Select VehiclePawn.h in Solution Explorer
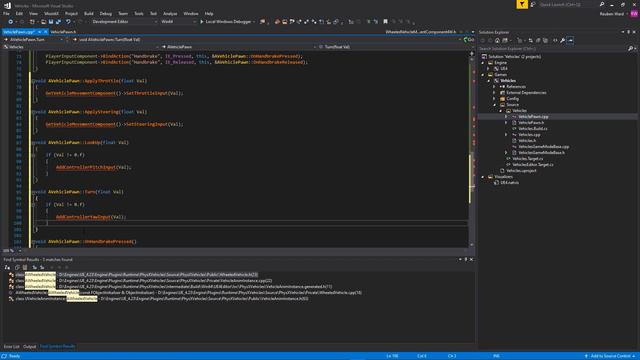This screenshot has height=360, width=640. (x=531, y=122)
